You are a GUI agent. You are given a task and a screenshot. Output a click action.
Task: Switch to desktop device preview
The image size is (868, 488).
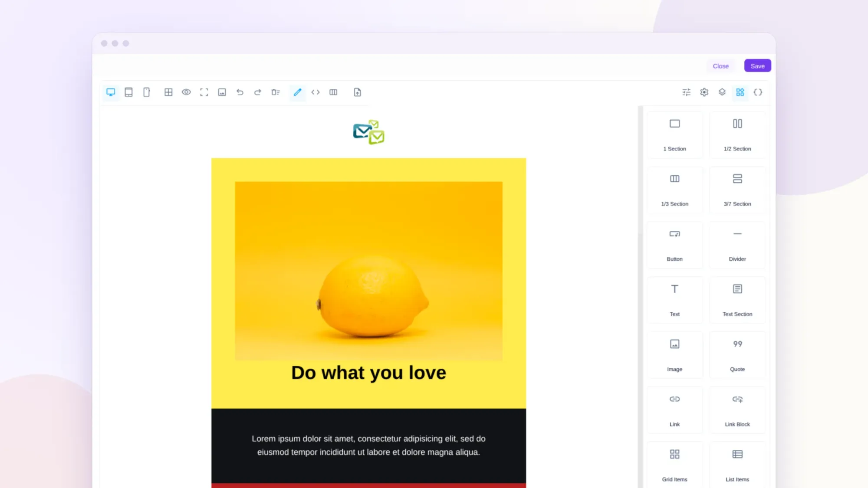[111, 92]
